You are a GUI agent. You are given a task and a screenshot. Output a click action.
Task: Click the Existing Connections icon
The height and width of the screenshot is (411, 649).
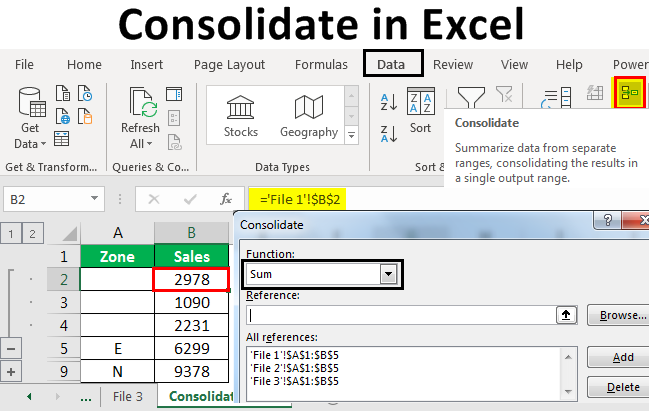point(85,116)
